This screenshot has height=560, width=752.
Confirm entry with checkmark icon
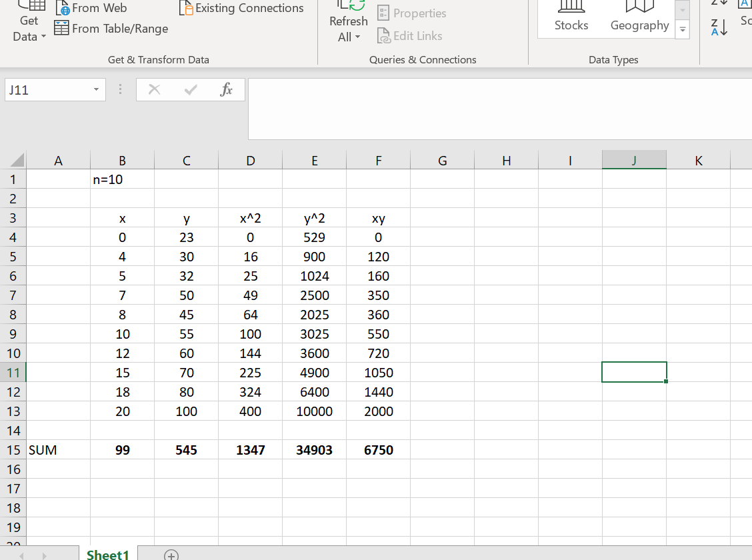tap(191, 89)
